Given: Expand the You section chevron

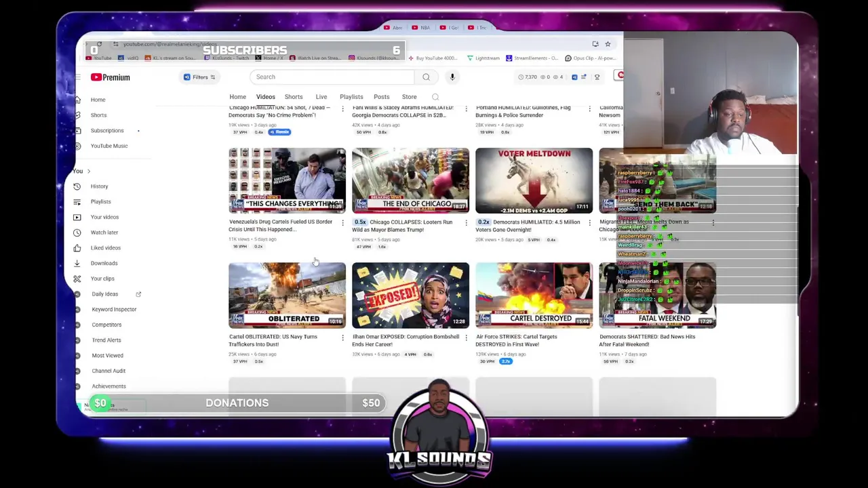Looking at the screenshot, I should tap(88, 171).
